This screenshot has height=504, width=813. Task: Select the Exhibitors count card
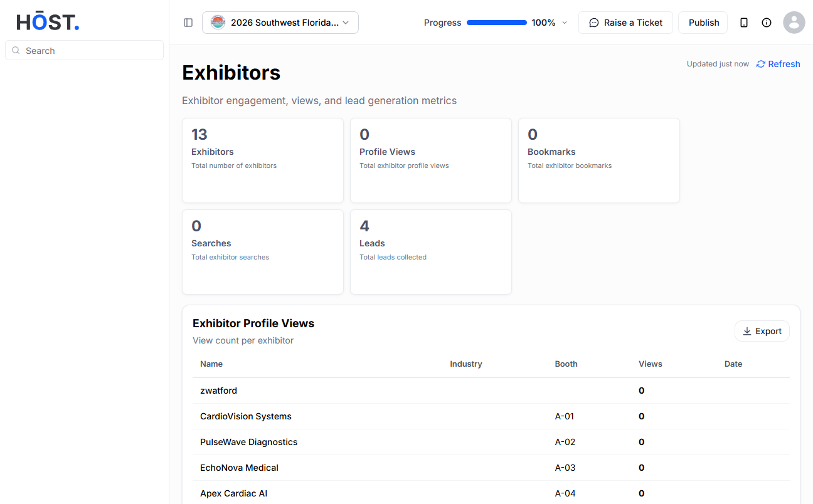[263, 160]
